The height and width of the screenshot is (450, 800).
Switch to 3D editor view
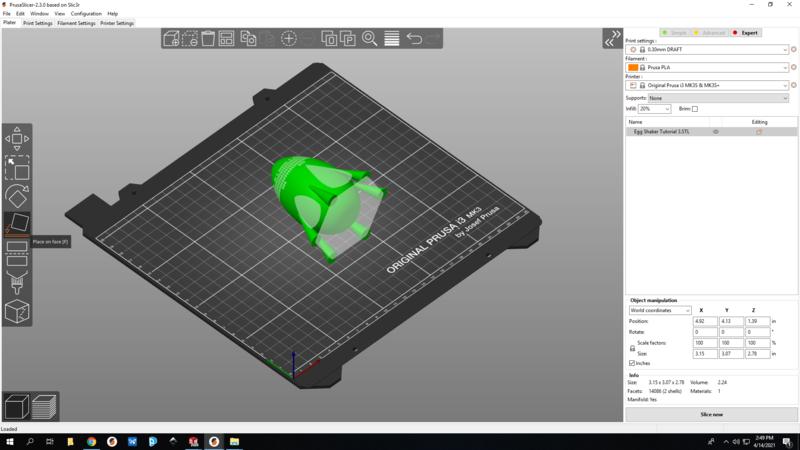pos(16,407)
